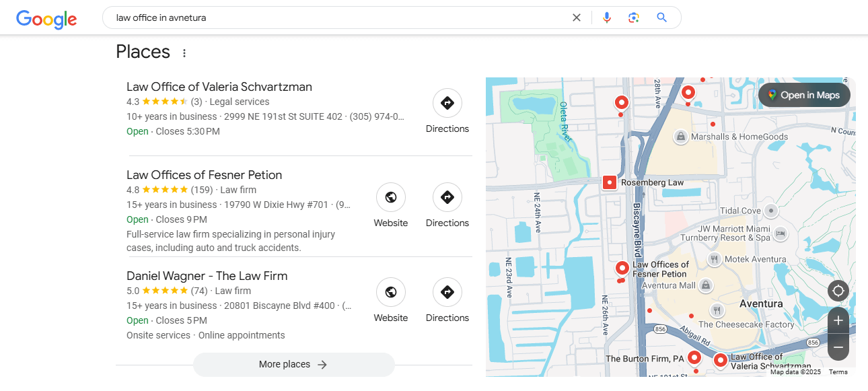Click the Aventura Mall shopping icon on map
This screenshot has width=868, height=391.
tap(705, 285)
